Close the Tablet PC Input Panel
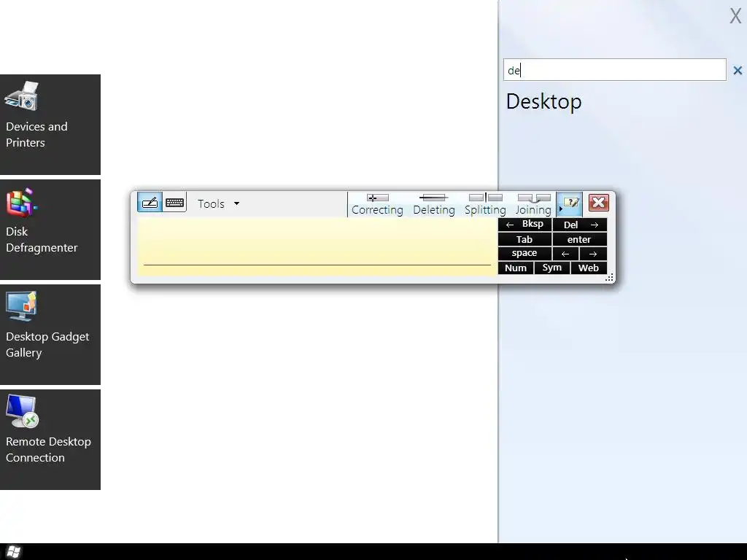747x560 pixels. point(599,203)
